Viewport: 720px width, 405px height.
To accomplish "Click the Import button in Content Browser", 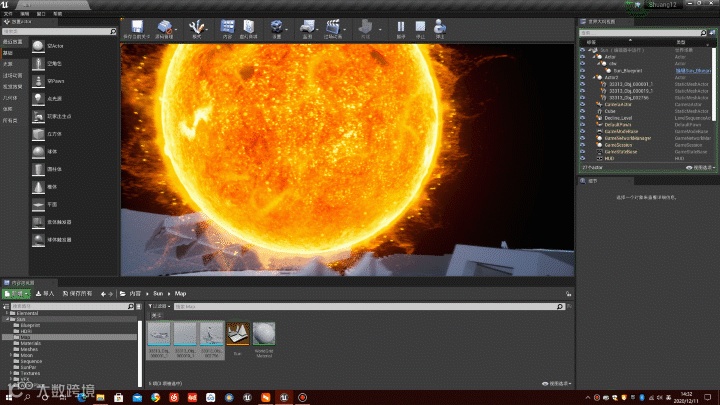I will [45, 293].
